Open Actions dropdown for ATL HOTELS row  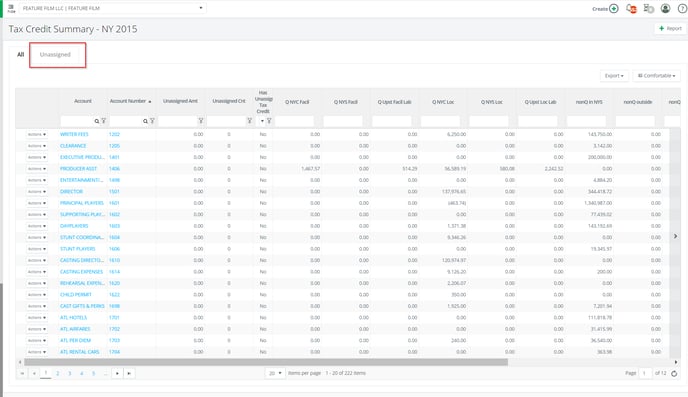pos(37,318)
